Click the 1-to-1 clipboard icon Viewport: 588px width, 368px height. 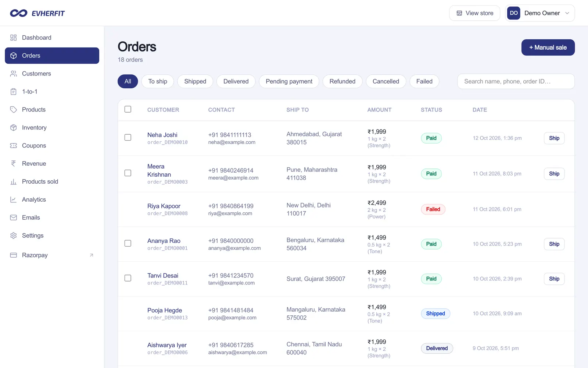(14, 92)
